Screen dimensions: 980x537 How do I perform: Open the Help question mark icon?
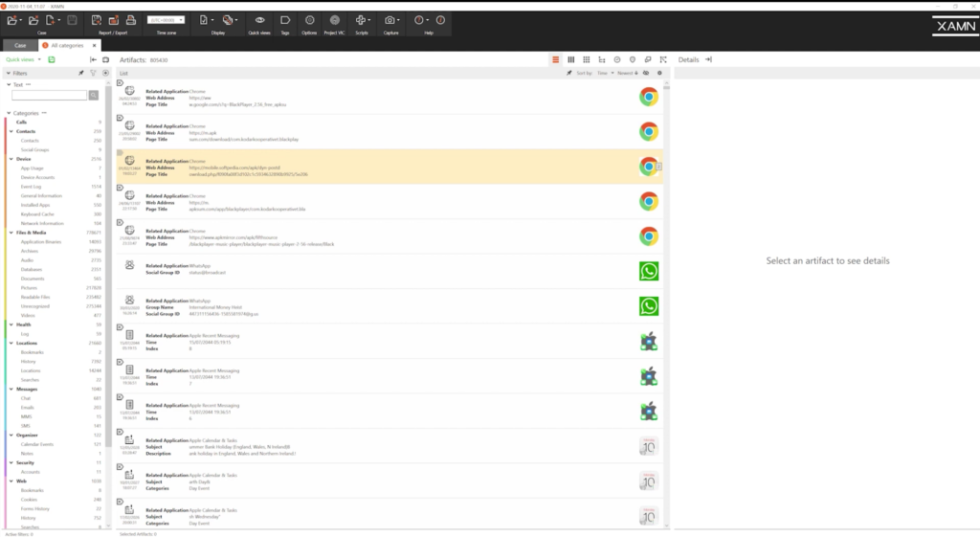420,20
